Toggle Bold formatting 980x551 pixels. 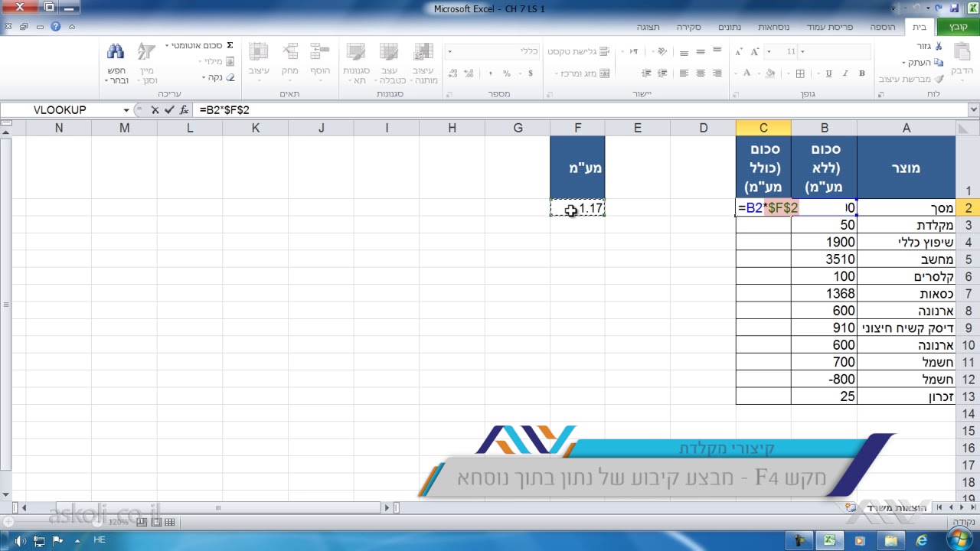(x=862, y=73)
